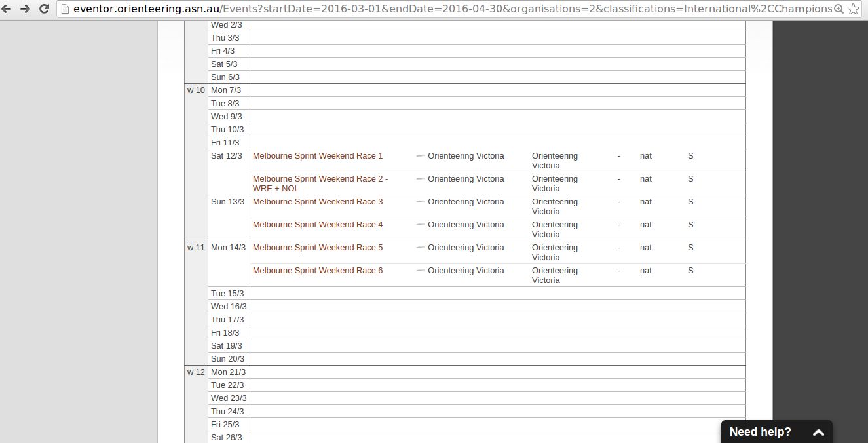Click the 'w 12' week label

196,372
